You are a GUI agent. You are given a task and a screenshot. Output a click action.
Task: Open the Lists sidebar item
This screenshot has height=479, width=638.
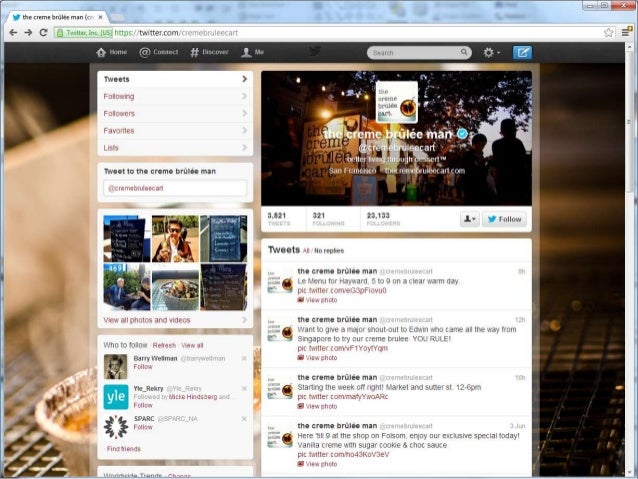click(x=175, y=148)
